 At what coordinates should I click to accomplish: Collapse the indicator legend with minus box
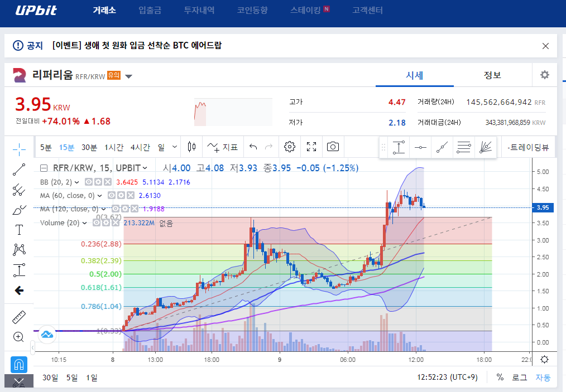[44, 168]
